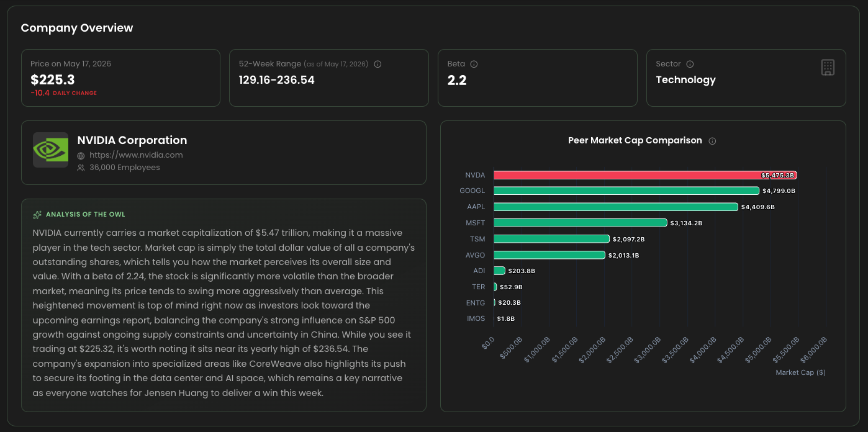Viewport: 868px width, 432px height.
Task: Click the $4,409.6B AAPL value label
Action: coord(757,207)
